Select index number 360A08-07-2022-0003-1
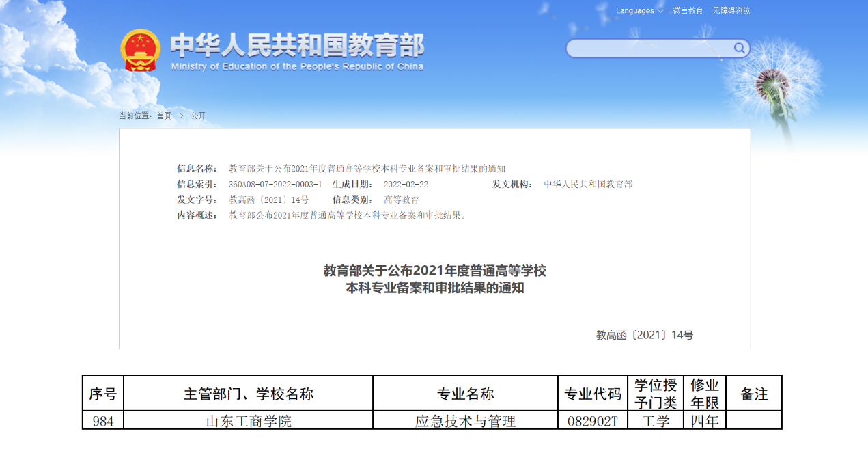The image size is (868, 449). tap(275, 185)
